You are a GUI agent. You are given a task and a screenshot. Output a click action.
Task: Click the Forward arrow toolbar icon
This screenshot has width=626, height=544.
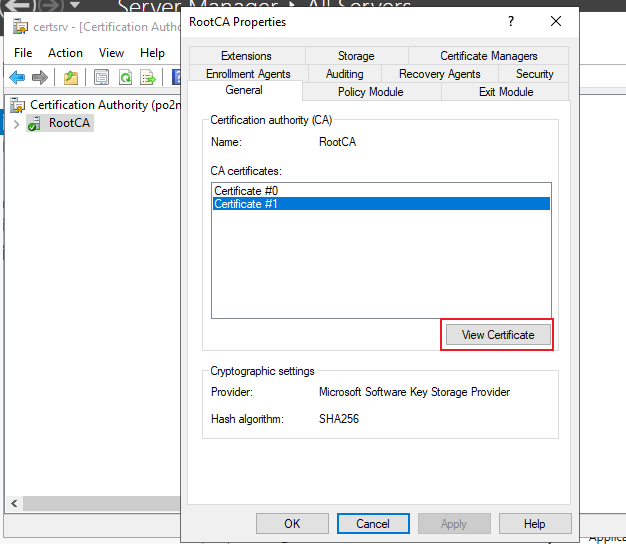point(40,77)
